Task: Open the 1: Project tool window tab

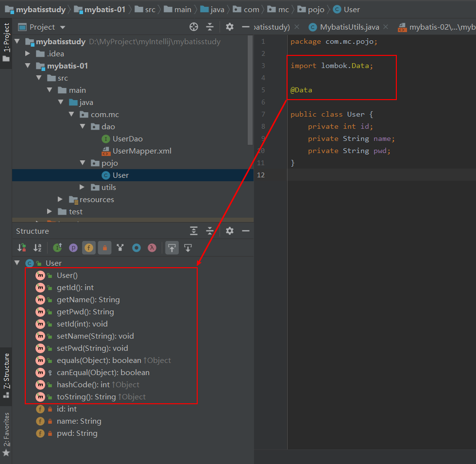Action: tap(6, 43)
